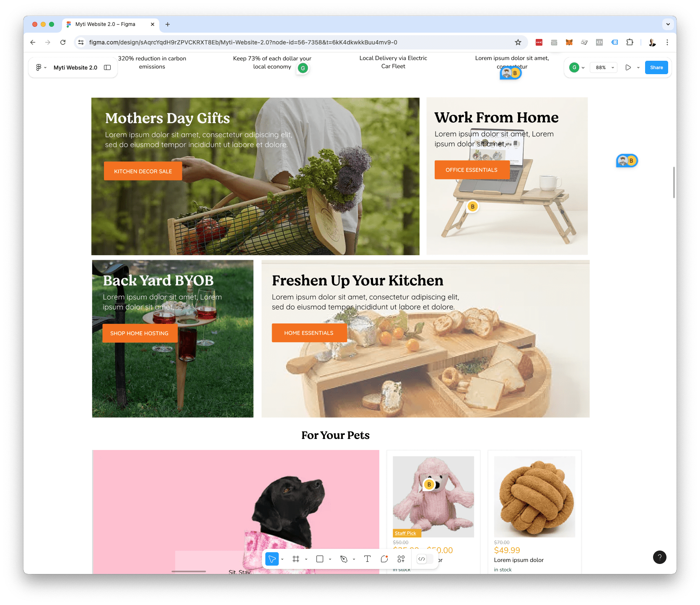Viewport: 700px width, 605px height.
Task: Expand Pen tool options chevron
Action: [x=354, y=559]
